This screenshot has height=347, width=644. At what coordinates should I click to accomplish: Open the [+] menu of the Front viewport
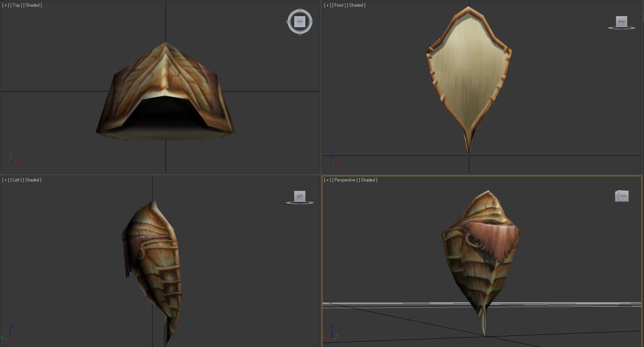(327, 5)
